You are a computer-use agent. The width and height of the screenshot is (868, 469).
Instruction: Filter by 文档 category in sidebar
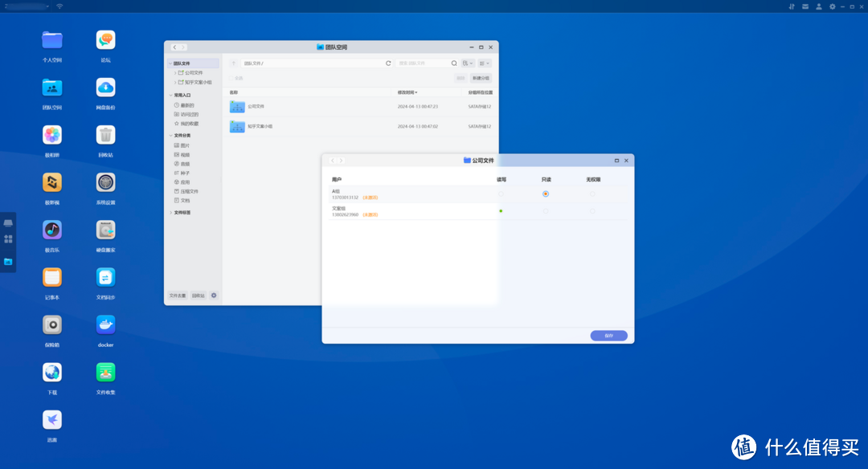182,201
